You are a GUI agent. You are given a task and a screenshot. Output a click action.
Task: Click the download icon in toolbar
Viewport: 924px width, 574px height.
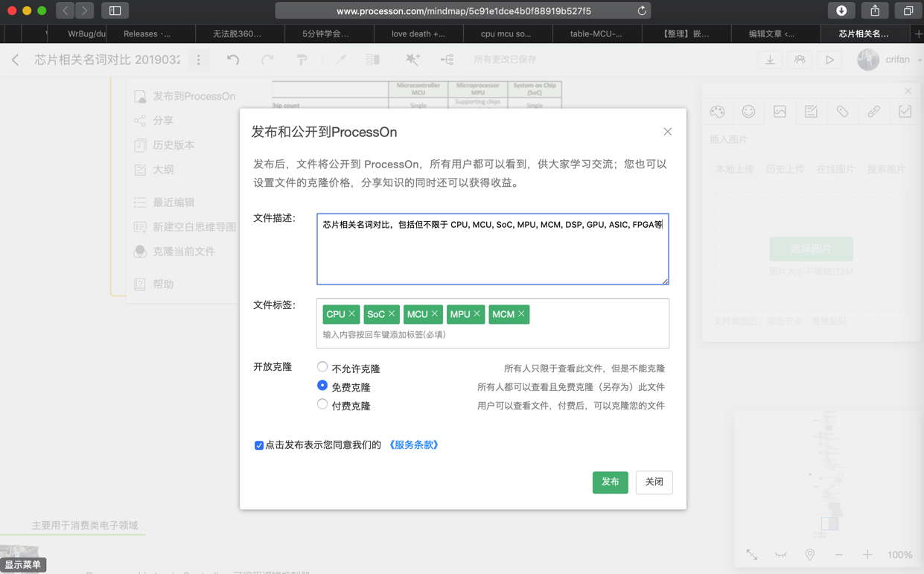[x=770, y=60]
